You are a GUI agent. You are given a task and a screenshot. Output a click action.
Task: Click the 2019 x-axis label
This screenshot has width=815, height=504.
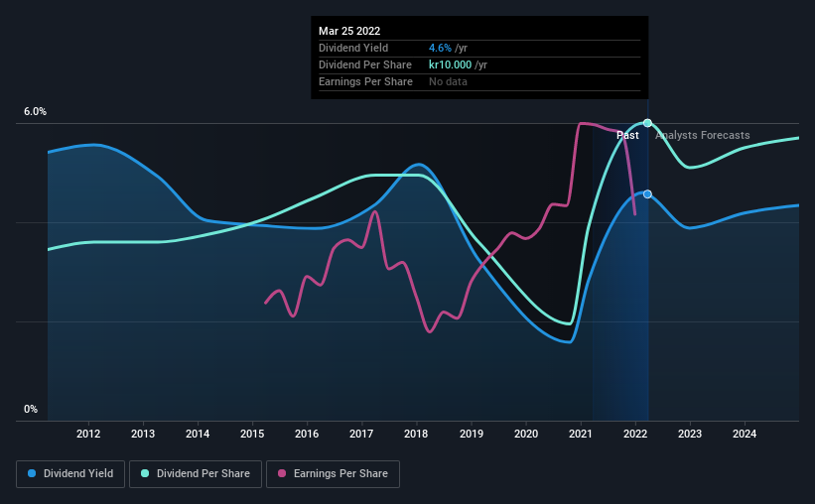tap(472, 434)
